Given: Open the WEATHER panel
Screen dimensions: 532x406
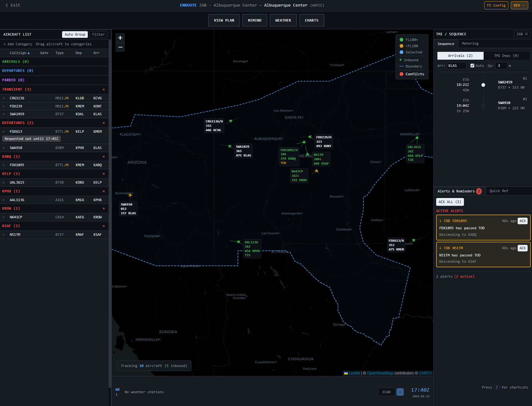Looking at the screenshot, I should pos(283,20).
